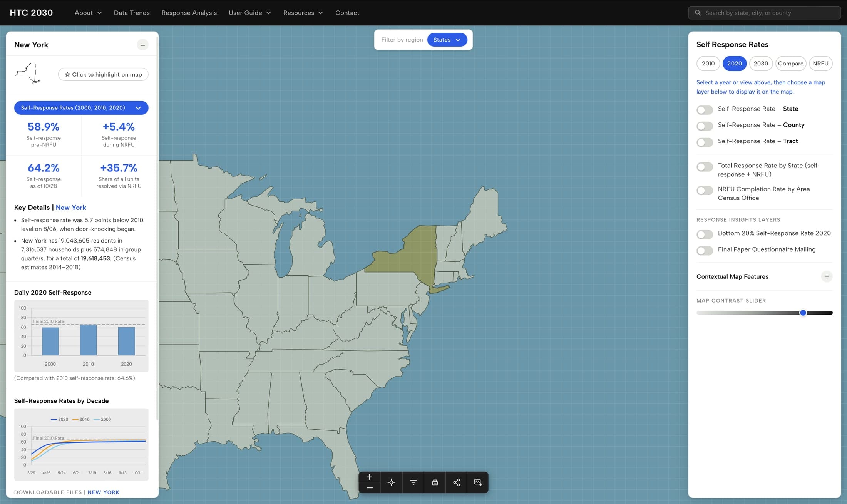Open the Contact page
The image size is (847, 504).
(347, 13)
